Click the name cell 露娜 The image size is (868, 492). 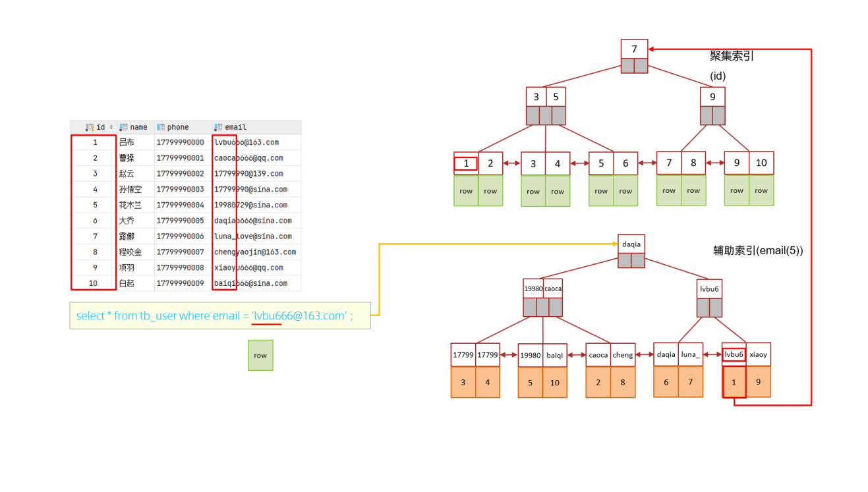tap(127, 236)
